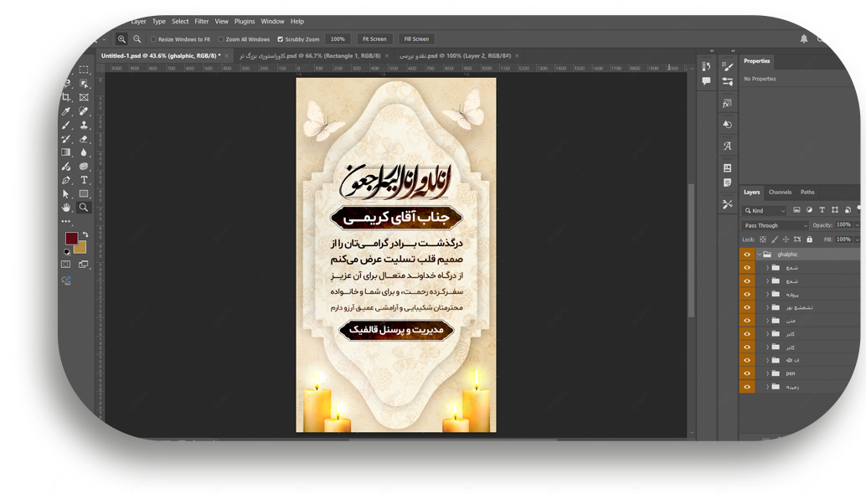This screenshot has height=504, width=866.
Task: Select the Hand tool
Action: [66, 207]
